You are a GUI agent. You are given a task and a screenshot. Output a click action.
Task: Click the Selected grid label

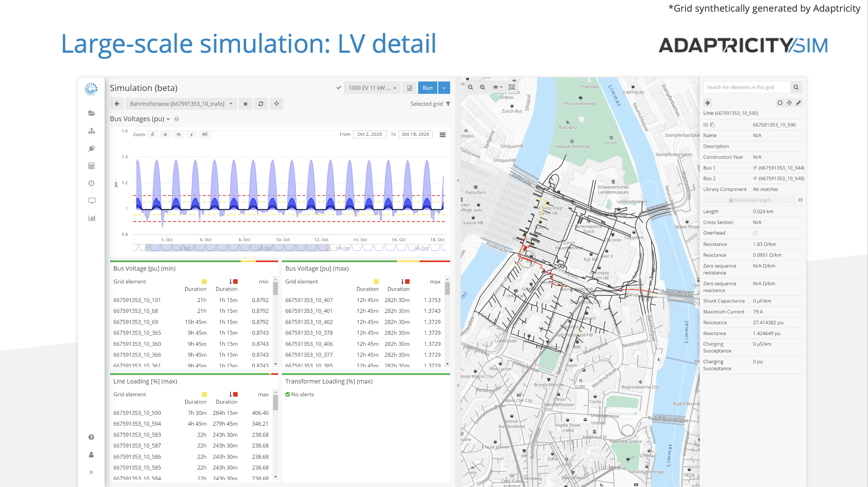[426, 104]
